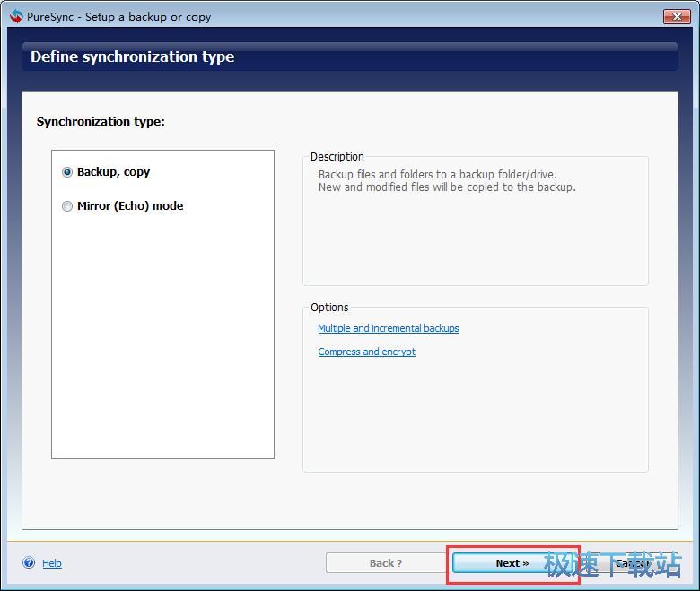Click the "Setup a backup or copy" title bar
The image size is (700, 591).
[x=148, y=16]
